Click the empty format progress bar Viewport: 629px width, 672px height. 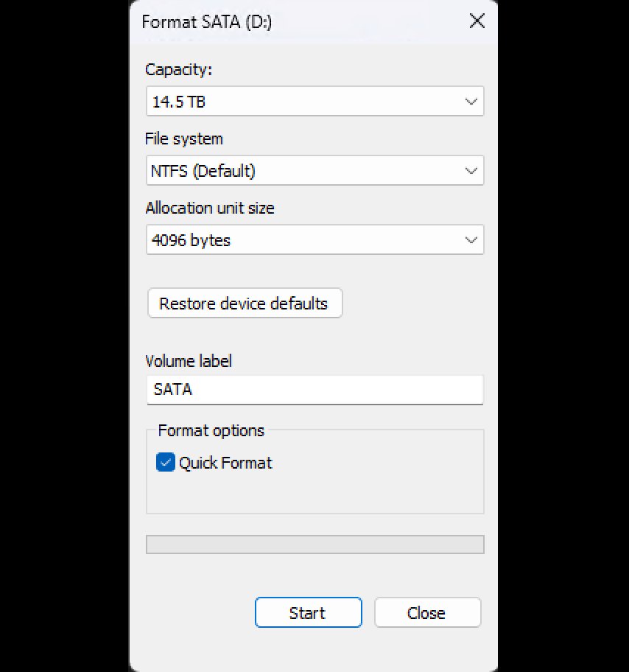tap(314, 545)
